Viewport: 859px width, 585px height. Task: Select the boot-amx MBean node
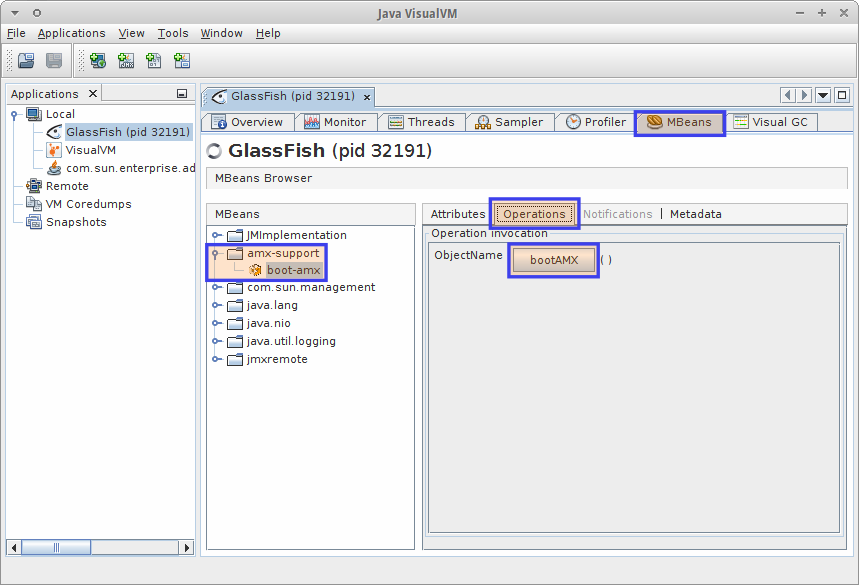(x=293, y=271)
